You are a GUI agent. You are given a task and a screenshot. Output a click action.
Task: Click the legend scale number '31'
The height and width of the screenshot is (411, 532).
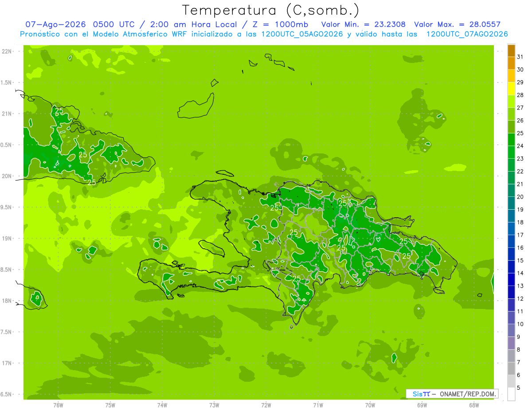(x=520, y=57)
